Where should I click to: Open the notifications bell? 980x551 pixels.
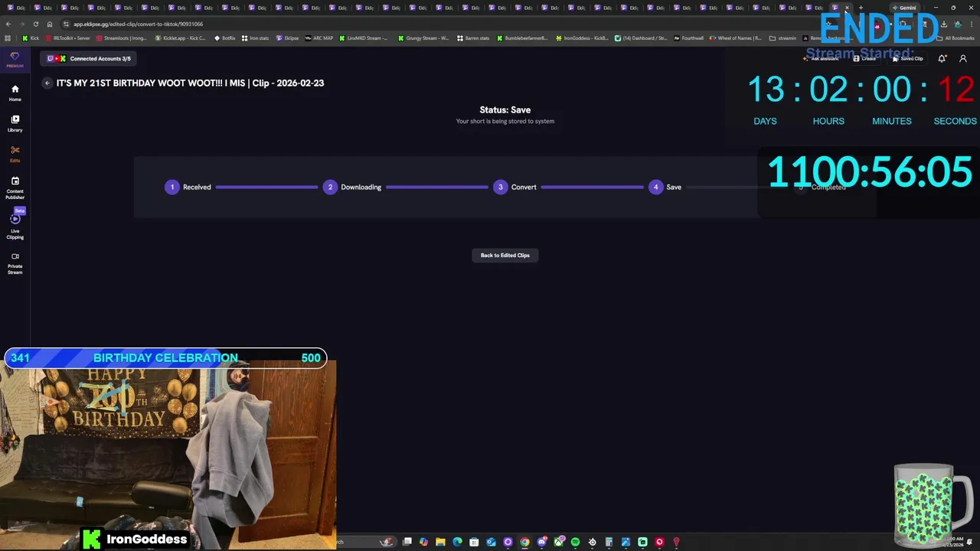tap(942, 58)
